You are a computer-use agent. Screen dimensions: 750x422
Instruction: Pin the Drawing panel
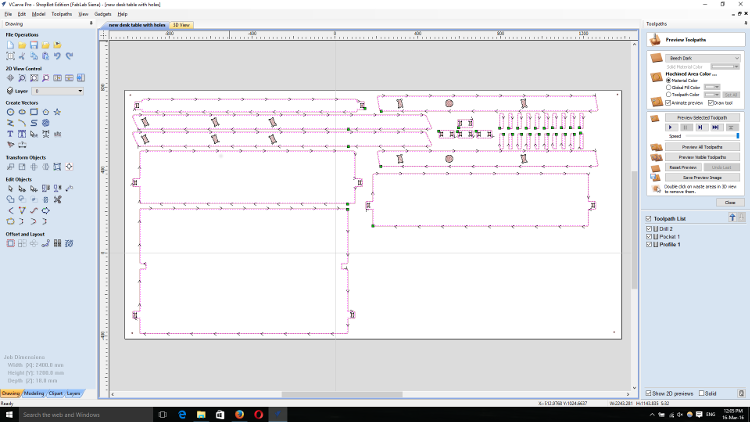[91, 23]
